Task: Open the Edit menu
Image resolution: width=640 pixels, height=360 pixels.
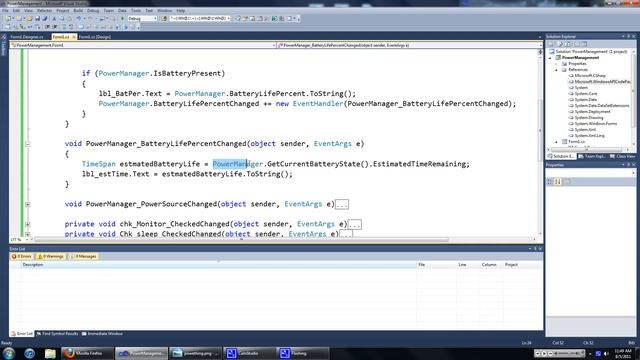Action: [16, 11]
